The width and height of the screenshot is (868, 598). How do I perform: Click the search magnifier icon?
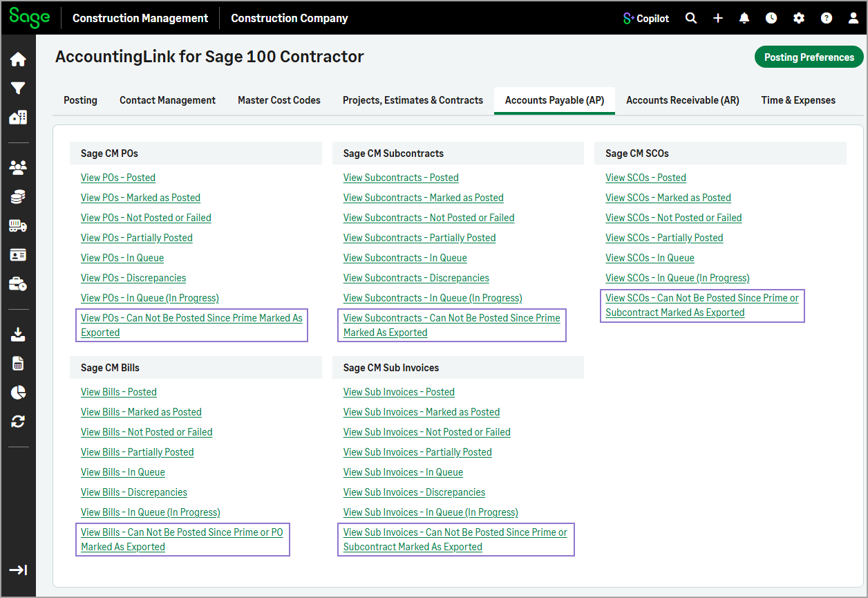click(x=691, y=18)
